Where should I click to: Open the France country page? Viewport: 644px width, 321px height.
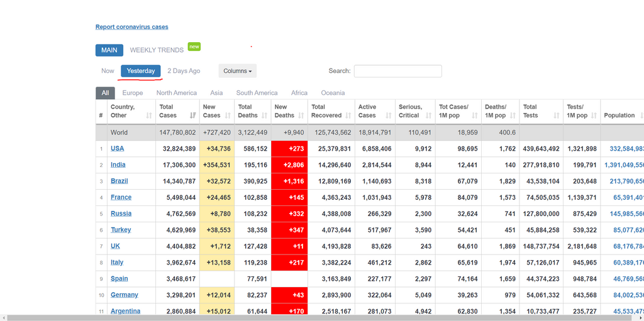point(121,197)
